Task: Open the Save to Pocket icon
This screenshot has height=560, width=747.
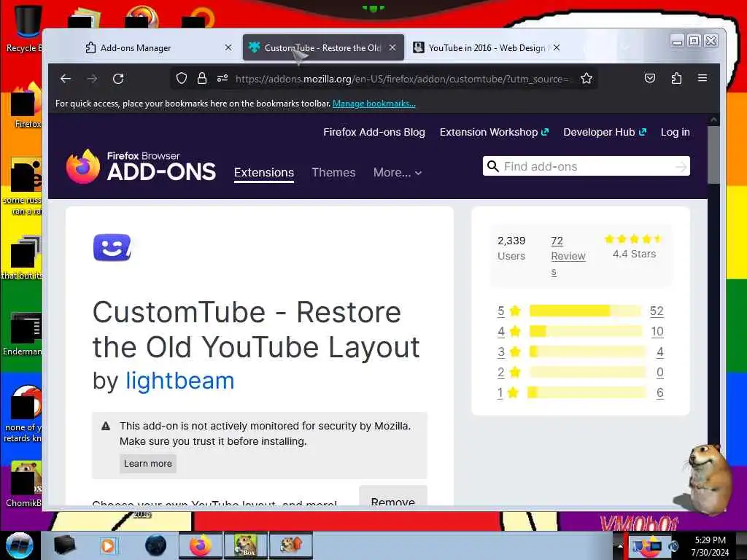Action: click(x=650, y=78)
